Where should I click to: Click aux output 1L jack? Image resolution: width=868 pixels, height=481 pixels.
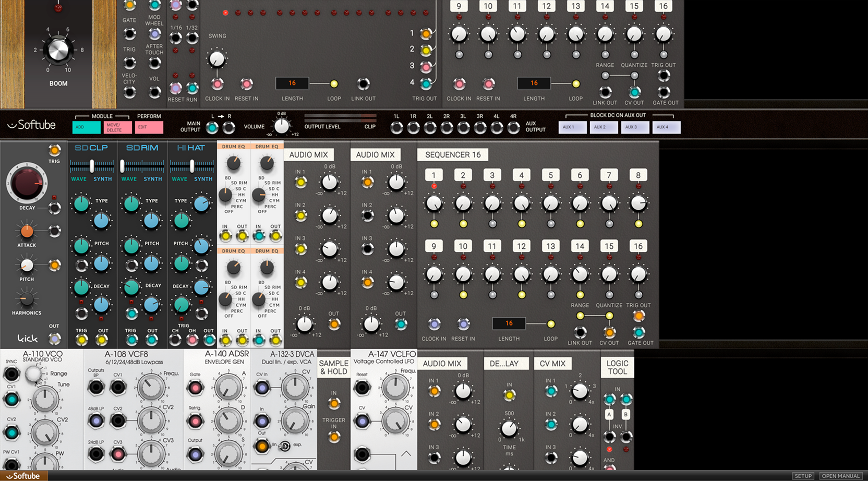396,127
